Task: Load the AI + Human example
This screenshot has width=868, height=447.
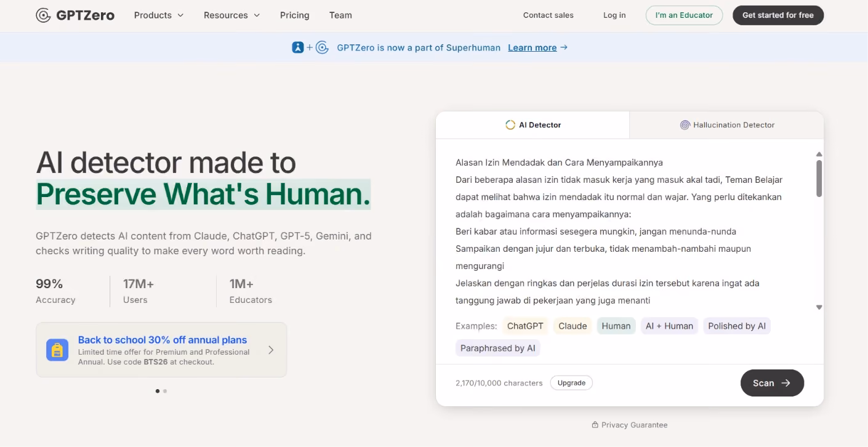Action: click(x=669, y=326)
